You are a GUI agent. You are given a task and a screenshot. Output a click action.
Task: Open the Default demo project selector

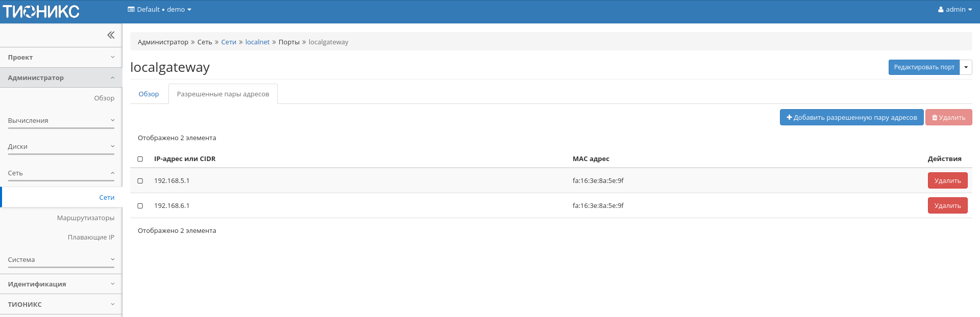point(159,10)
